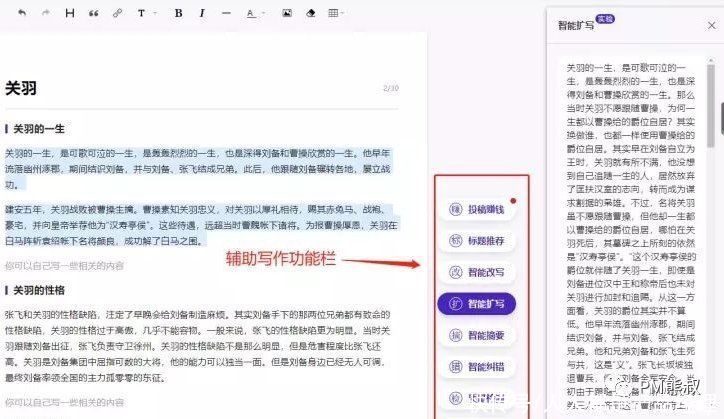
Task: Click the scrollbar in the 智能扩写 panel
Action: coord(711,106)
